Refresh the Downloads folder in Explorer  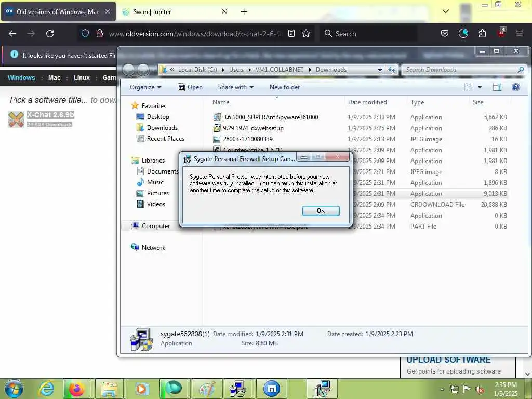pyautogui.click(x=392, y=70)
